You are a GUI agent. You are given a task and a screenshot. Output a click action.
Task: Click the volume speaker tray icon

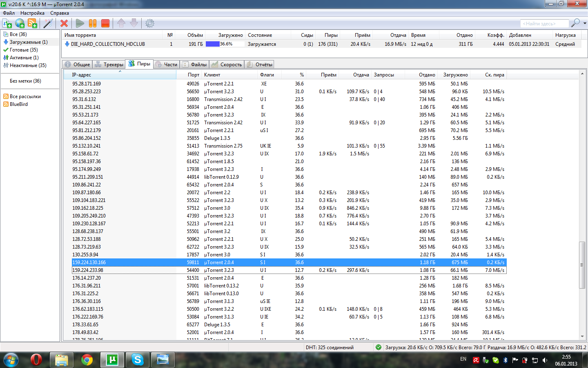(545, 360)
